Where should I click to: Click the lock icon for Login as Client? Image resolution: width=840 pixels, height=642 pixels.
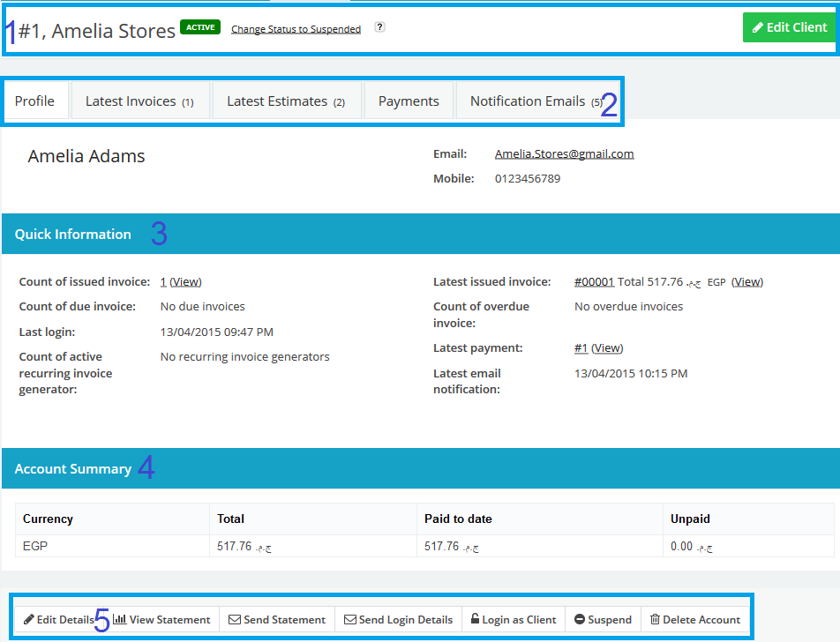click(x=475, y=620)
